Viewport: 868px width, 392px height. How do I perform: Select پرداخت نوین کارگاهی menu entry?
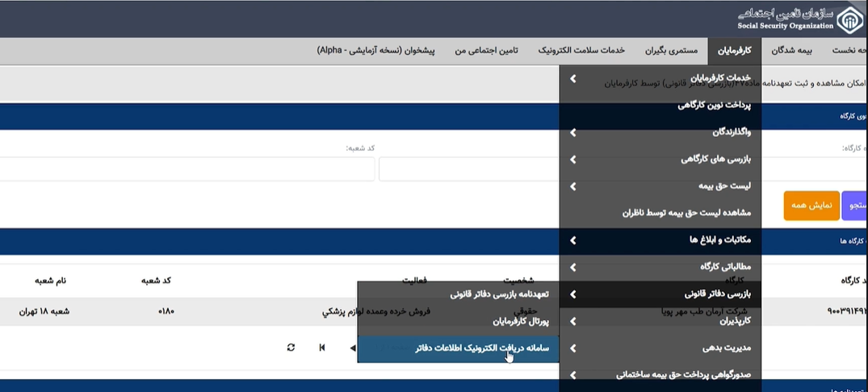point(660,106)
